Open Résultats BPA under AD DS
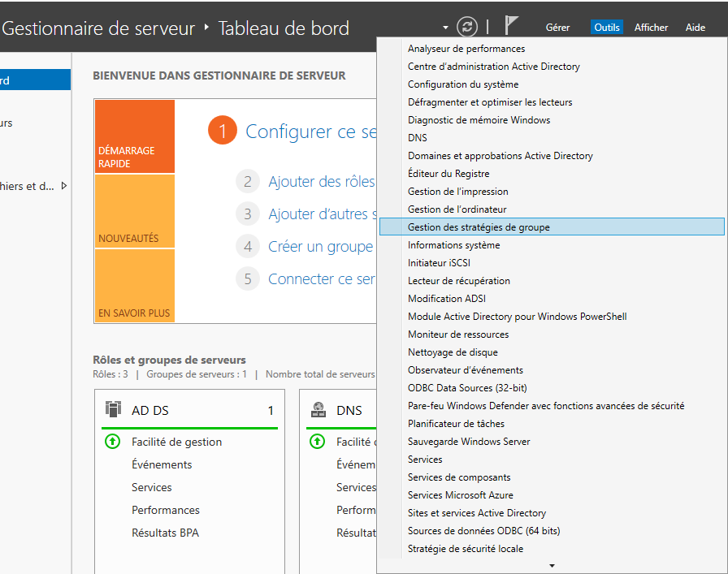 tap(165, 533)
